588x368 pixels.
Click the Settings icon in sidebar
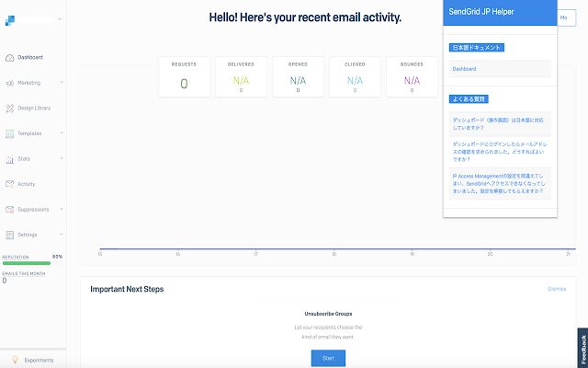pos(9,236)
